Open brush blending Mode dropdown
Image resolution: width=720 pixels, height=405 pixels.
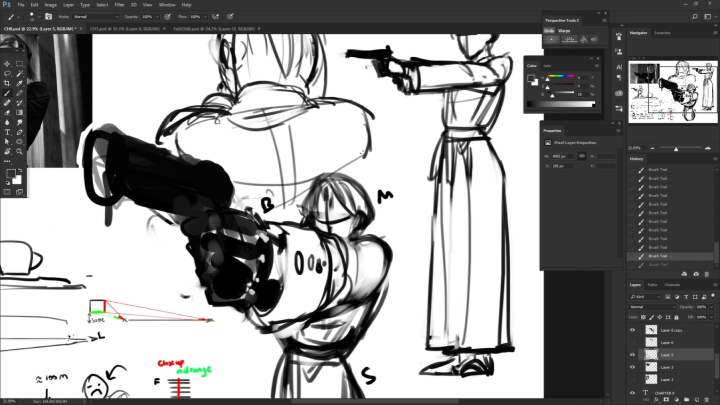(x=92, y=17)
